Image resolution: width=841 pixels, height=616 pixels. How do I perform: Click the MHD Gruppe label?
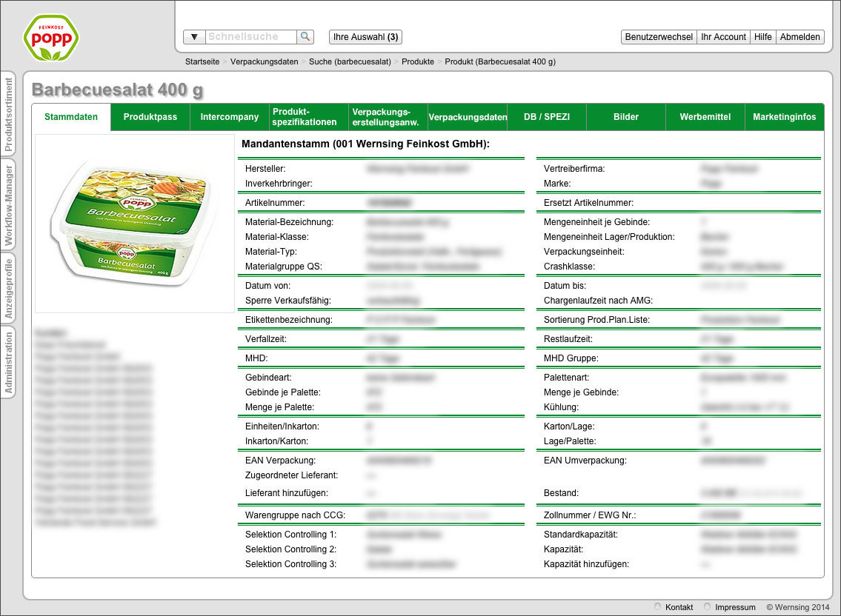click(571, 358)
